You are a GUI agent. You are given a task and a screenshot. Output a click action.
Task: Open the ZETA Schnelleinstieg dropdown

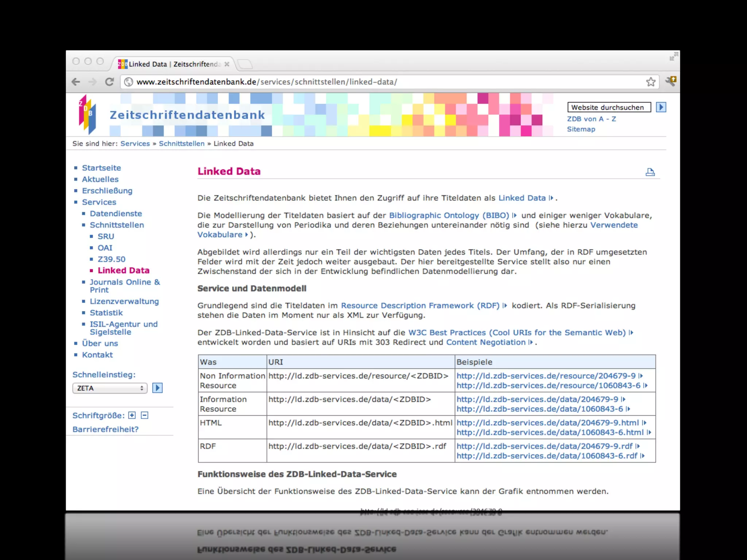coord(110,388)
